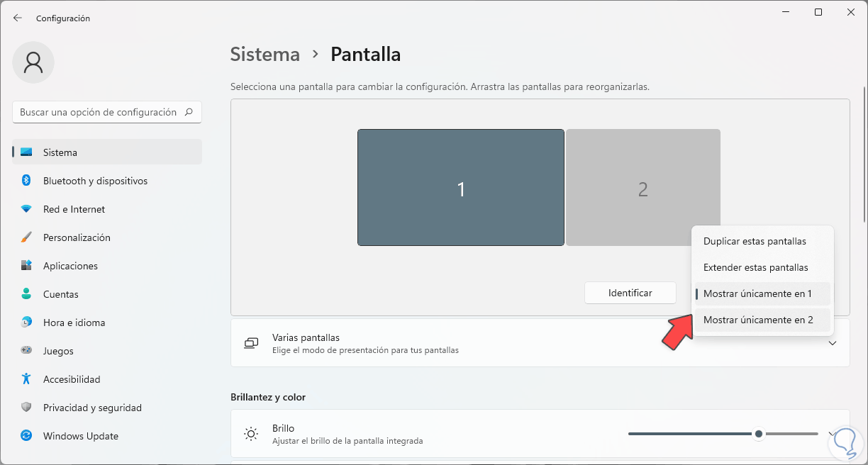Expand the Brillo options chevron
The height and width of the screenshot is (465, 868).
(833, 434)
